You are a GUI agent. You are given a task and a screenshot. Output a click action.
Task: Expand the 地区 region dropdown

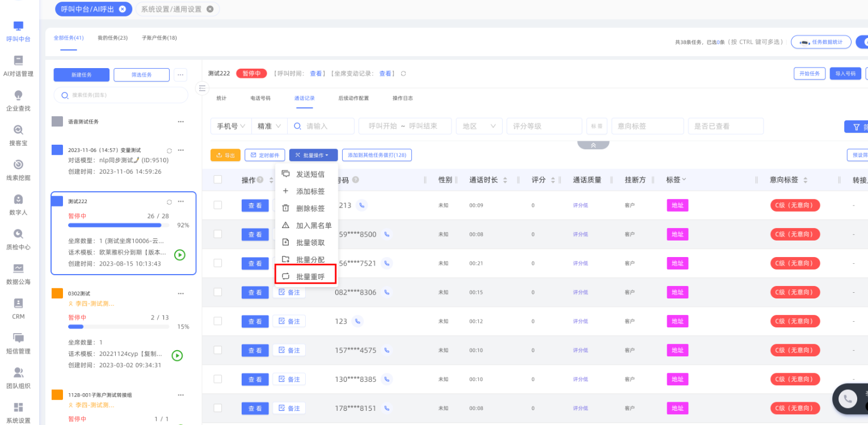point(479,126)
